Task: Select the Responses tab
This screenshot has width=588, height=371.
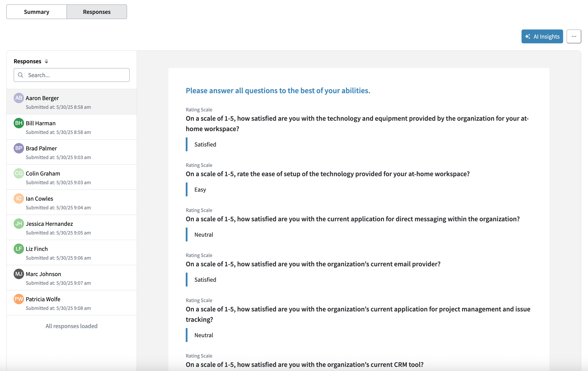Action: pyautogui.click(x=97, y=12)
